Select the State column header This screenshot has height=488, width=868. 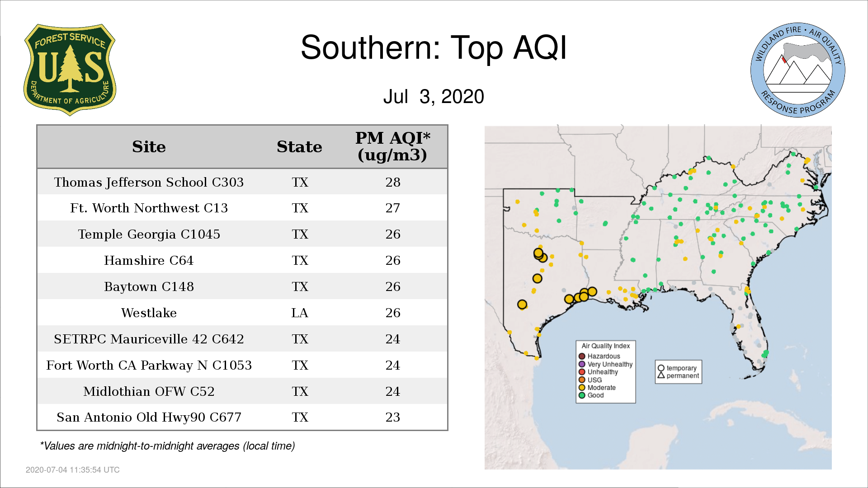299,147
